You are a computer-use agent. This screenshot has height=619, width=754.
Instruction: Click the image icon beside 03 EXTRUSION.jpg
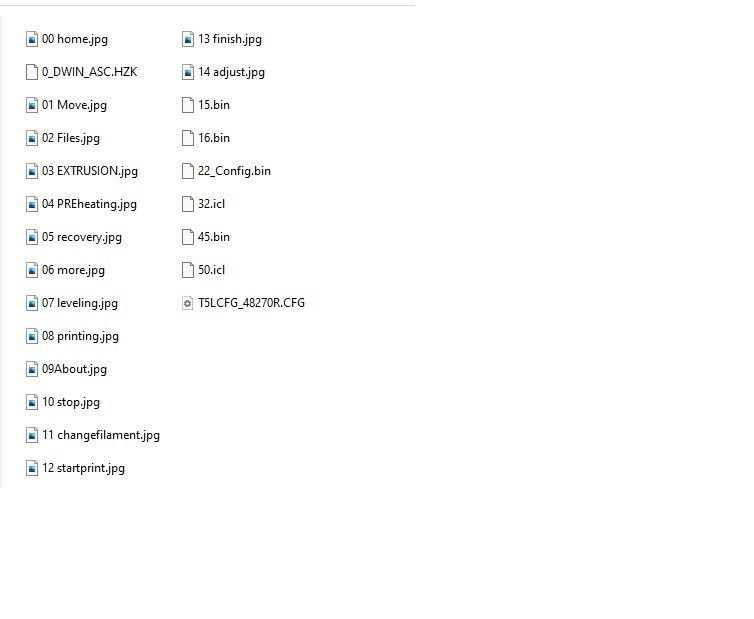click(x=32, y=171)
